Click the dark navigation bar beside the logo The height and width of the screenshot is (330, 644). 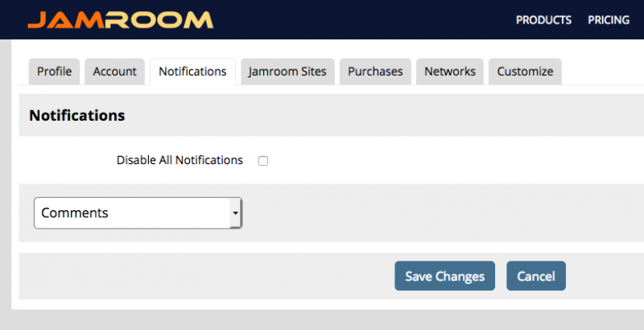tap(362, 20)
